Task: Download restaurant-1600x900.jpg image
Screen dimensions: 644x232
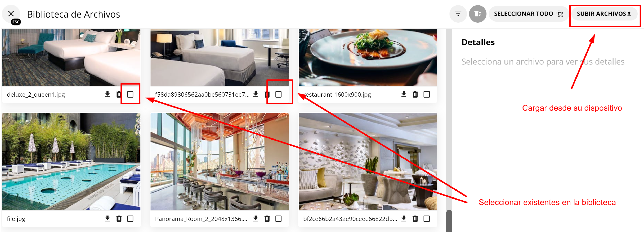Action: click(404, 94)
